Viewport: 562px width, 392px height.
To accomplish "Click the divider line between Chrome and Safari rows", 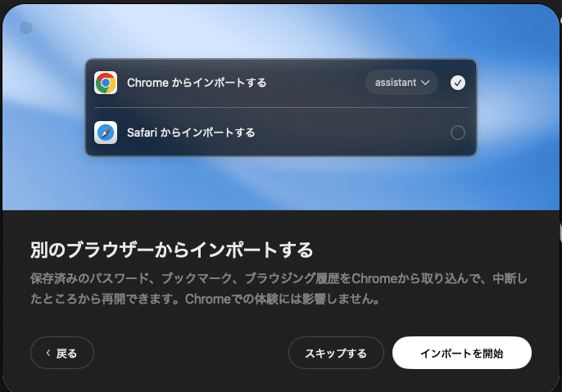I will click(281, 107).
